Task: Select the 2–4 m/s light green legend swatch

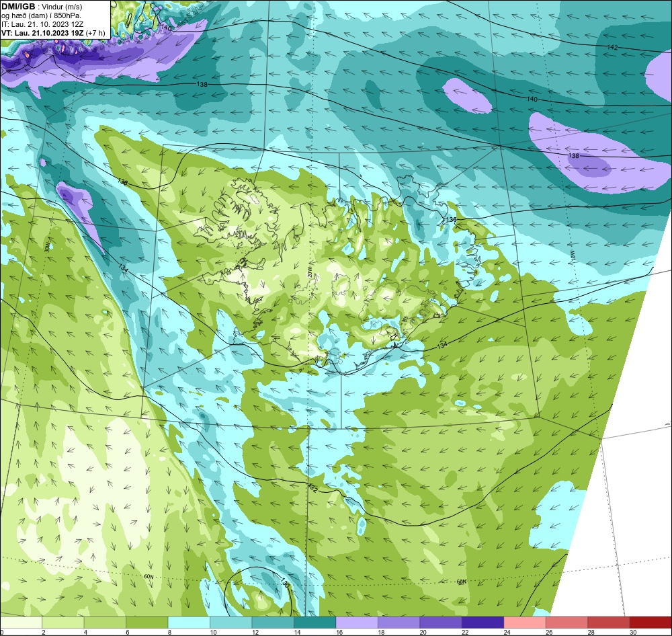Action: click(x=63, y=623)
